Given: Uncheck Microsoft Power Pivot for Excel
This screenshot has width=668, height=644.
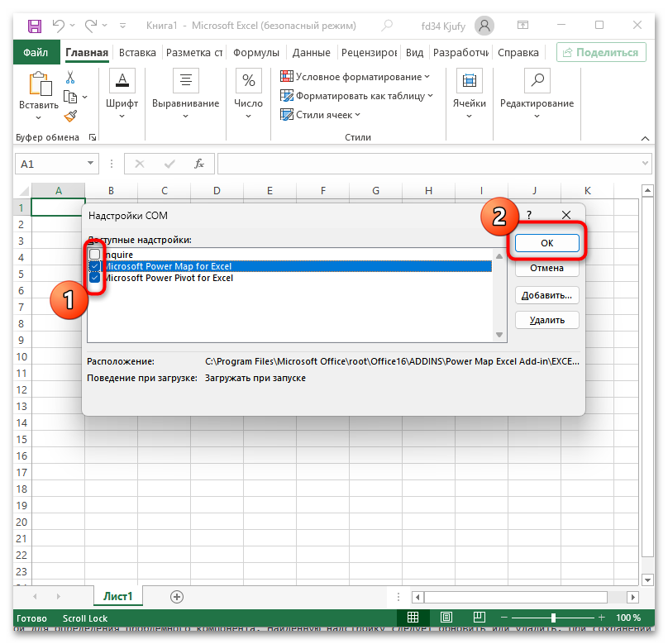Looking at the screenshot, I should [95, 279].
